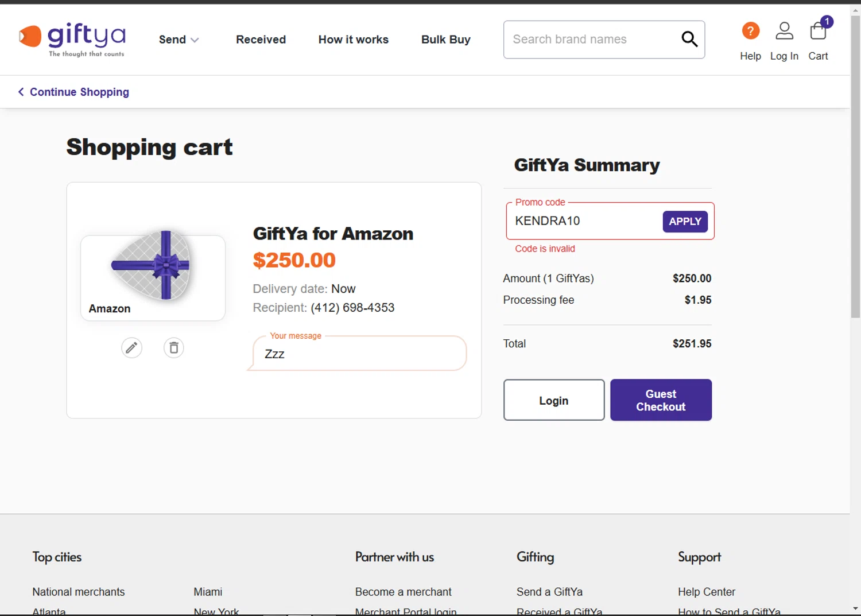Delete the Amazon GiftYa with trash icon
This screenshot has width=861, height=616.
pos(174,347)
